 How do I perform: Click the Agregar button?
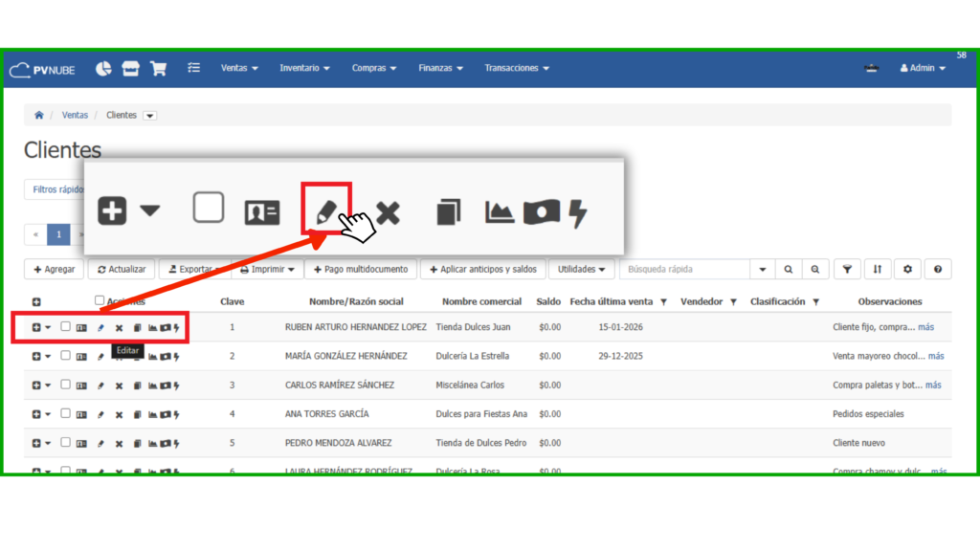[x=53, y=270]
